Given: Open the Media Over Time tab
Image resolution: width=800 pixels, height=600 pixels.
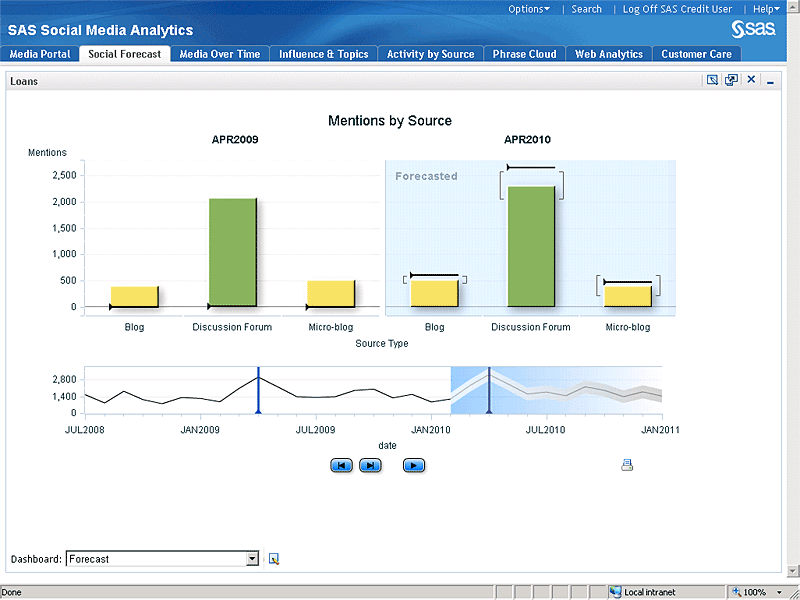Looking at the screenshot, I should tap(219, 54).
